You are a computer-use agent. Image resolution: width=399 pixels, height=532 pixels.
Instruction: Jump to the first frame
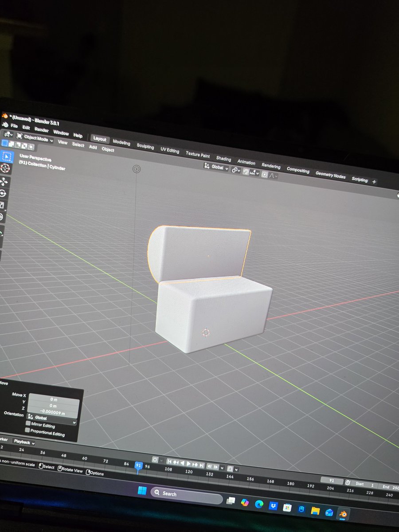pos(169,462)
